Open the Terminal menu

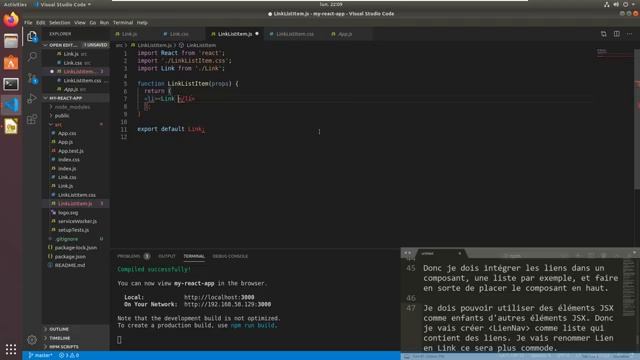point(123,22)
